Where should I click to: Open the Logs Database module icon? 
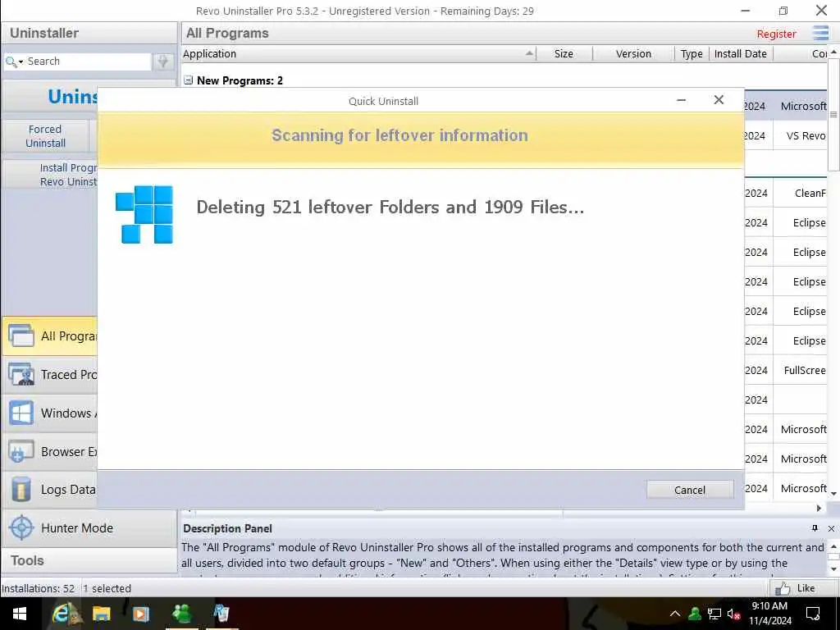[21, 490]
